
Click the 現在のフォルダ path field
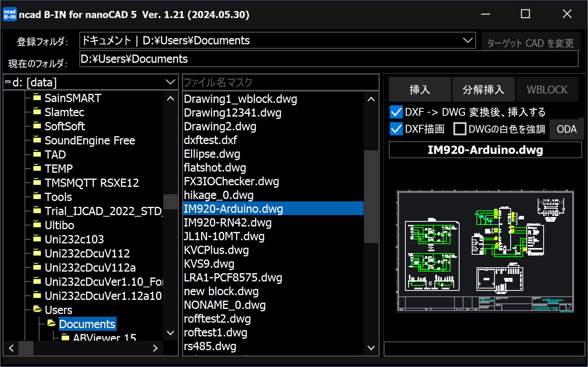point(329,59)
